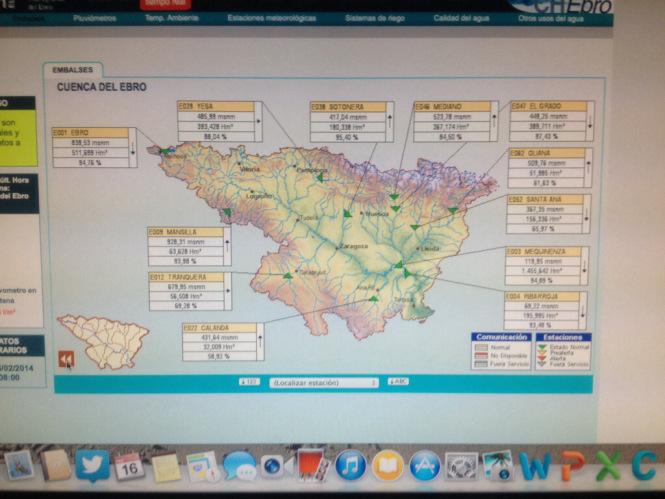
Task: Click the 123 sort button left of station selector
Action: coord(250,382)
